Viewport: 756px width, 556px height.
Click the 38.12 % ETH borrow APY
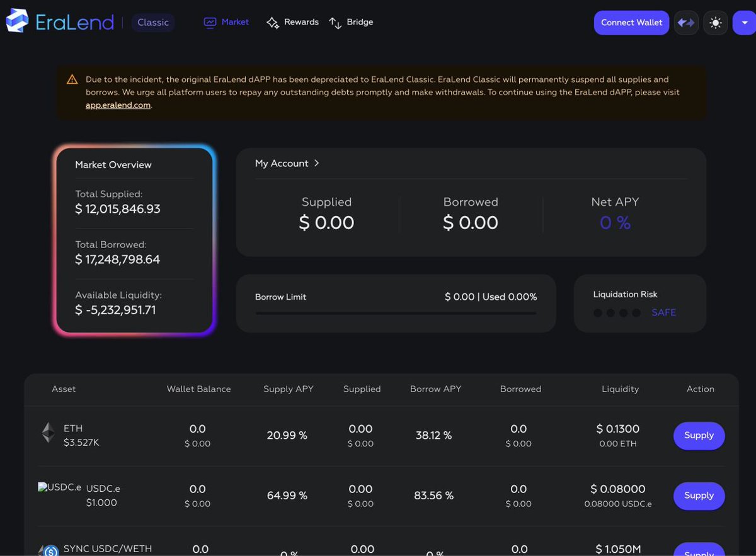point(433,436)
